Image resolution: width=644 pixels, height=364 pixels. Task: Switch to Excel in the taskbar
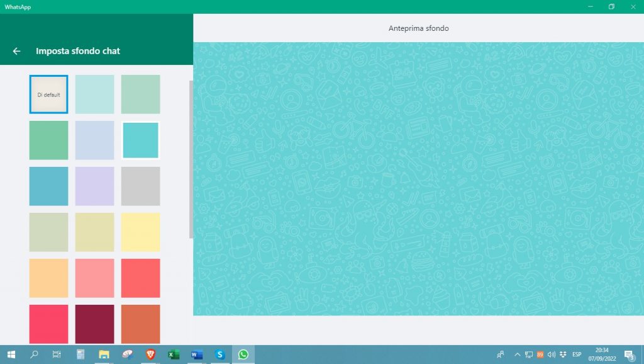[174, 355]
